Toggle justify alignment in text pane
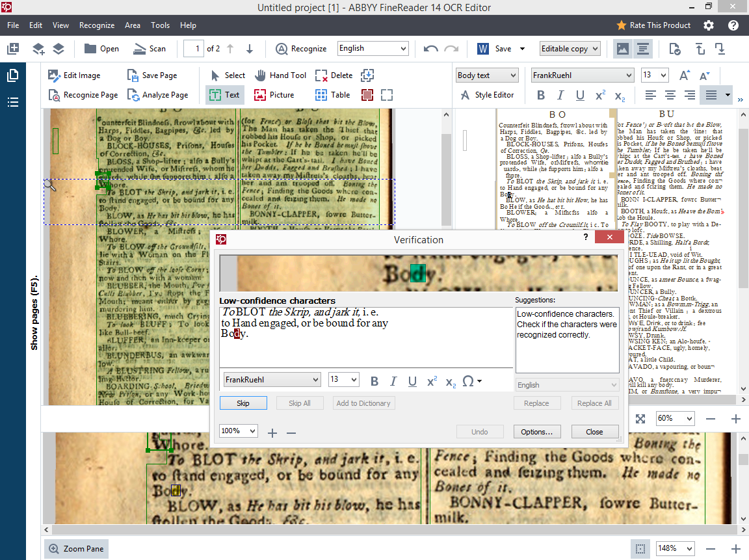This screenshot has height=560, width=749. click(711, 95)
